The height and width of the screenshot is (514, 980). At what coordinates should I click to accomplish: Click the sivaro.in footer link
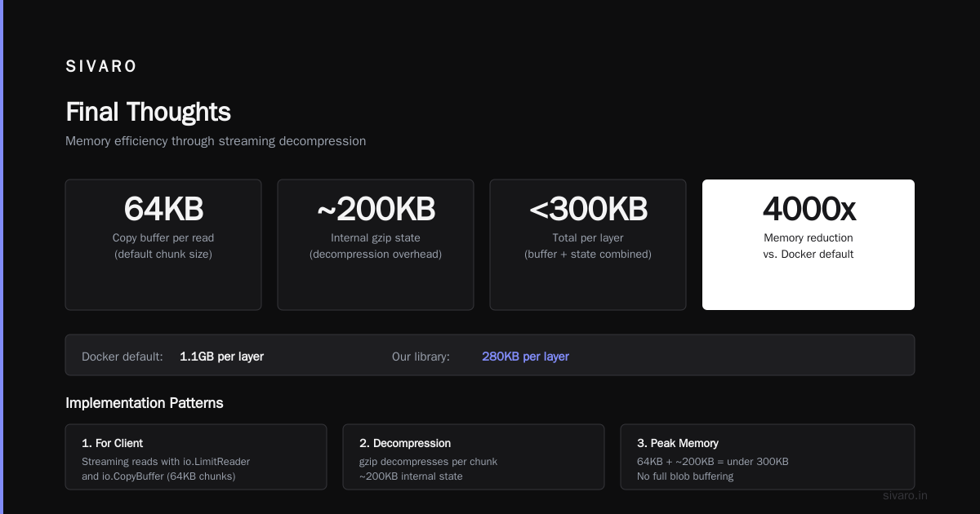[906, 495]
